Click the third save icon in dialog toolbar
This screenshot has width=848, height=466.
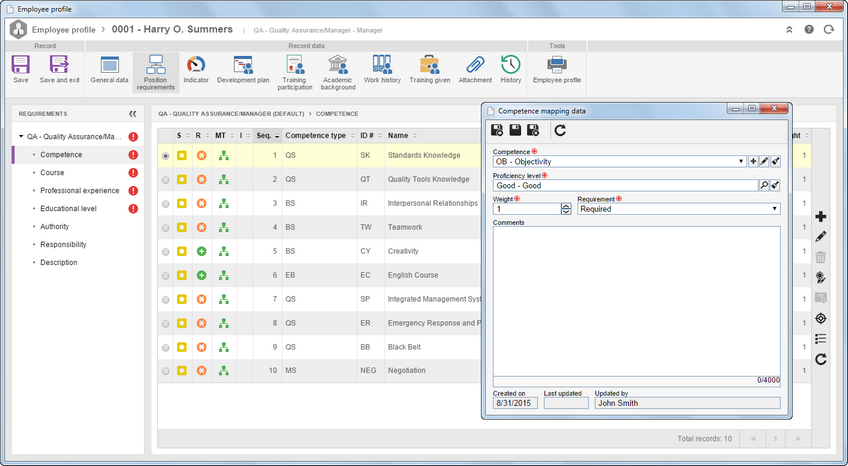coord(533,130)
